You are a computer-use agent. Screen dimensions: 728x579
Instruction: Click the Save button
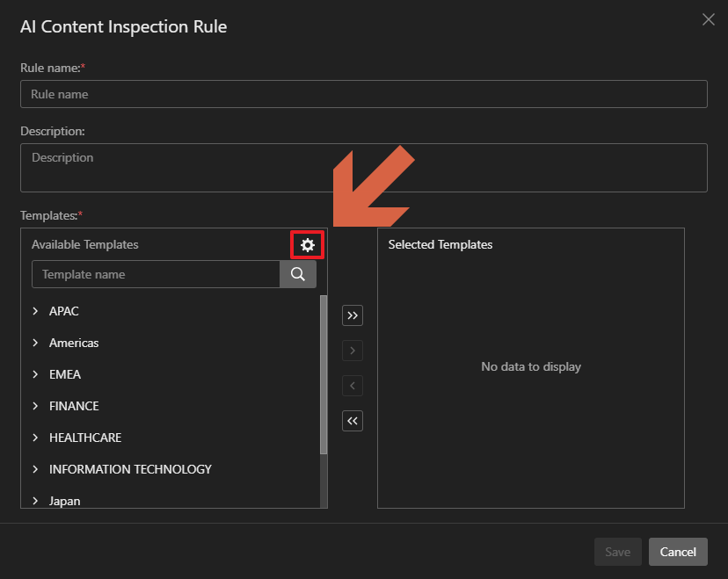(617, 552)
